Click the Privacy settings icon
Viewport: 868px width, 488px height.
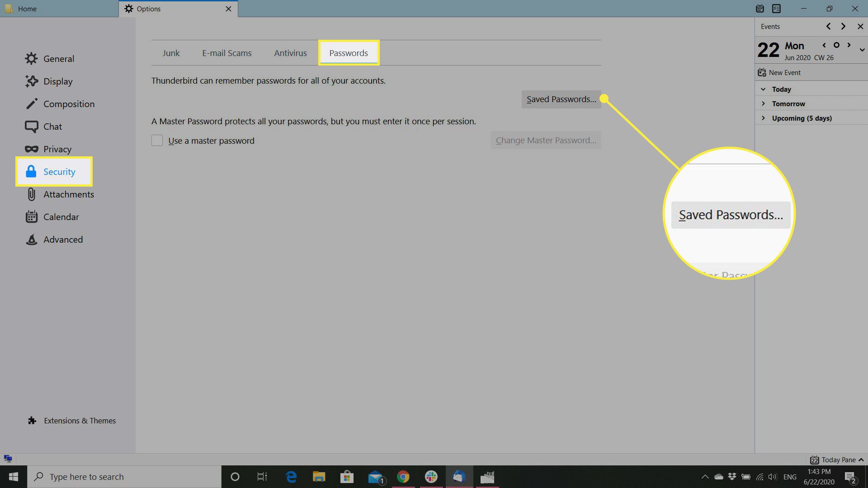click(31, 149)
